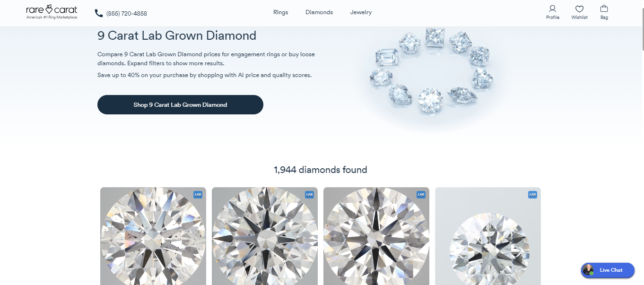Open the Profile icon
Image resolution: width=644 pixels, height=285 pixels.
pyautogui.click(x=552, y=9)
